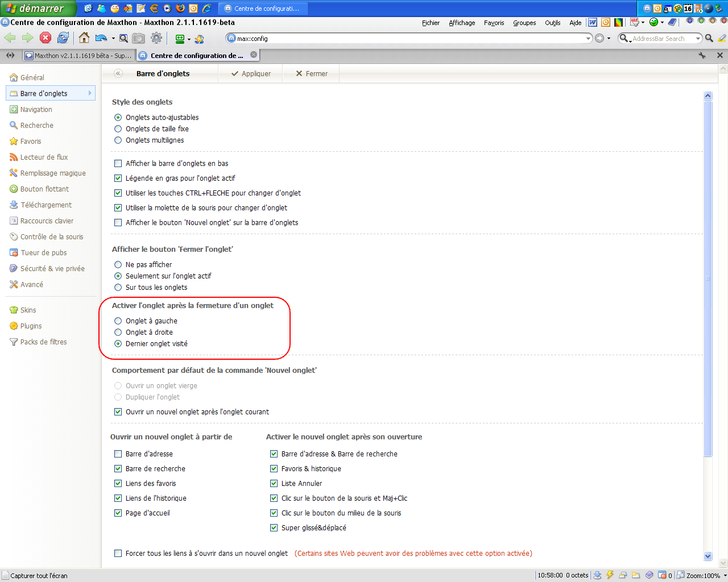Screen dimensions: 728x582
Task: Open the Favoris menu
Action: coord(494,23)
